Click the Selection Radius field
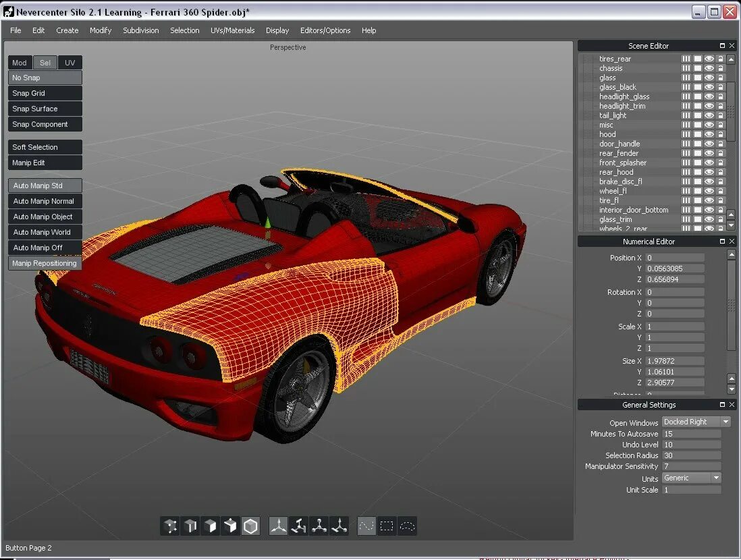This screenshot has width=741, height=560. point(691,455)
